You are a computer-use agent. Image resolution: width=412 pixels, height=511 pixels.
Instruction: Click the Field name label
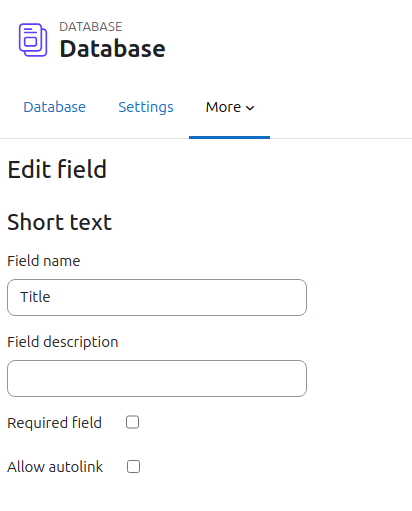click(44, 261)
